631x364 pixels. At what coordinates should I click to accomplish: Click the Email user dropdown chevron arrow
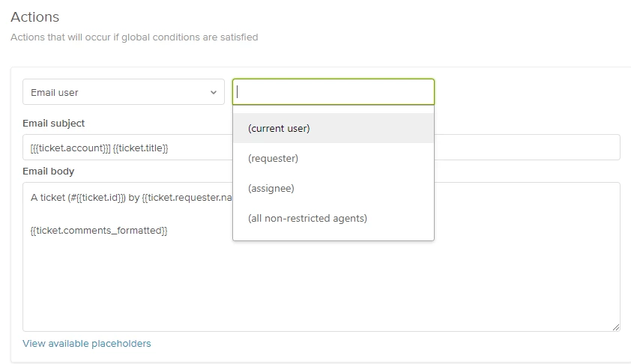214,93
